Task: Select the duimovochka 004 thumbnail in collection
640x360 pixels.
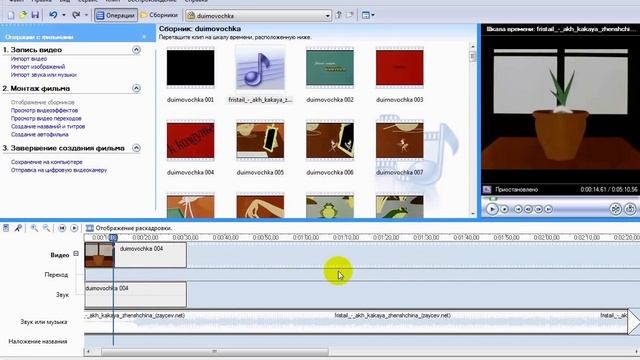Action: point(190,140)
